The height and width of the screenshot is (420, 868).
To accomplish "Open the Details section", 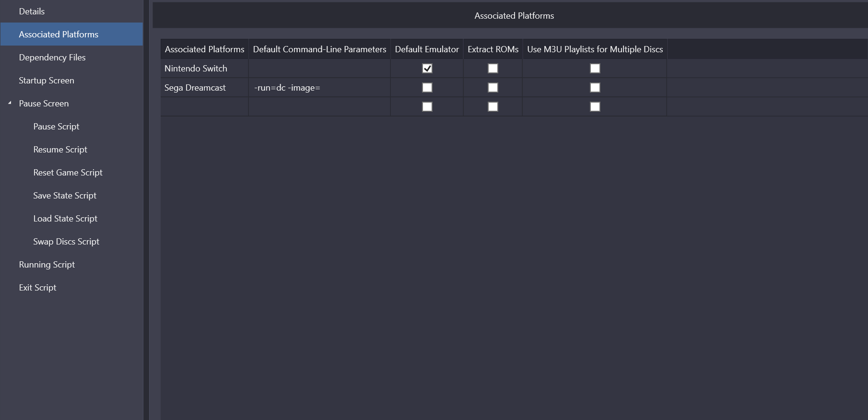I will tap(71, 12).
